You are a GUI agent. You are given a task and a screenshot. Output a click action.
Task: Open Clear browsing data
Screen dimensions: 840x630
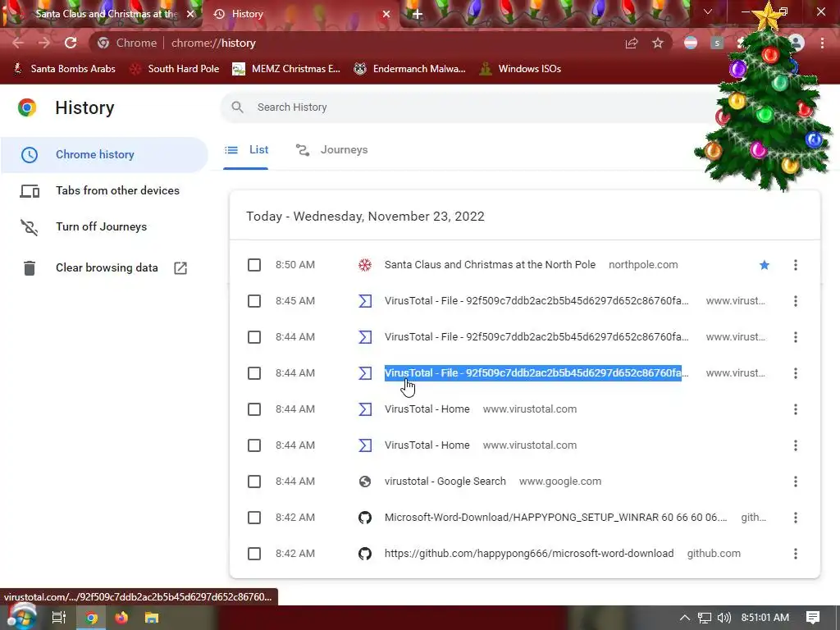104,268
